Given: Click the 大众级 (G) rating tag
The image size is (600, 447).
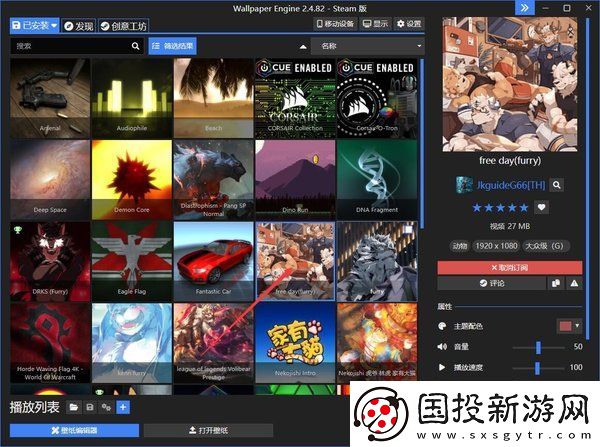Looking at the screenshot, I should click(x=545, y=246).
